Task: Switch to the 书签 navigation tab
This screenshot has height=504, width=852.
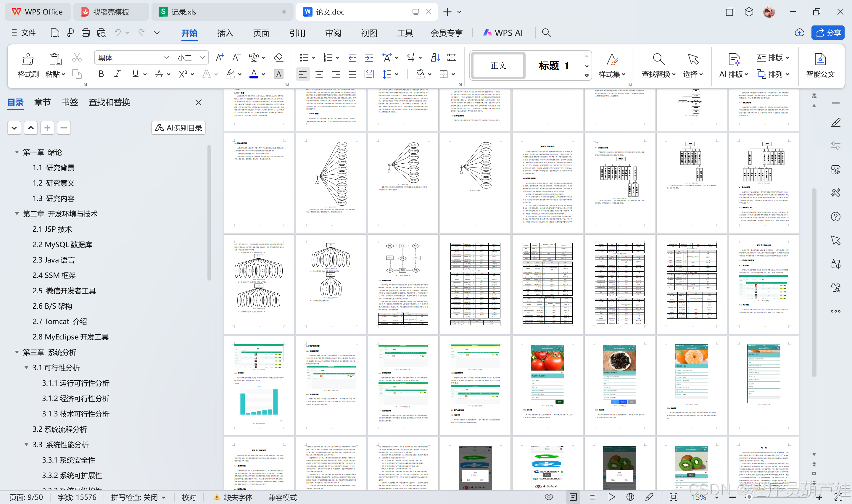Action: (70, 102)
